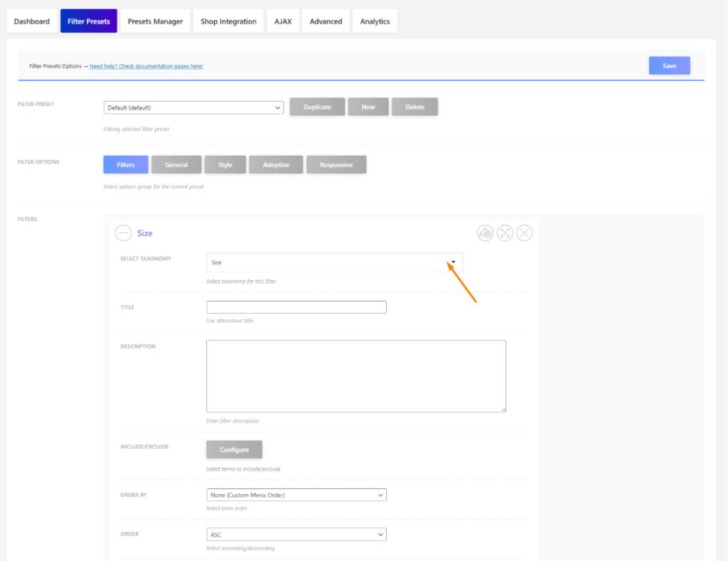The image size is (728, 561).
Task: Click the Configure include/exclude button
Action: click(x=234, y=449)
